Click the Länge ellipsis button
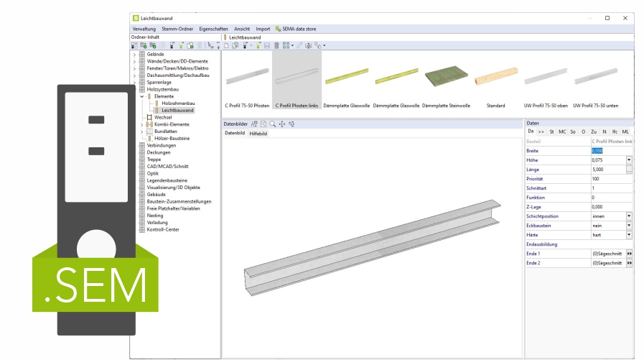The width and height of the screenshot is (644, 360). click(x=629, y=170)
